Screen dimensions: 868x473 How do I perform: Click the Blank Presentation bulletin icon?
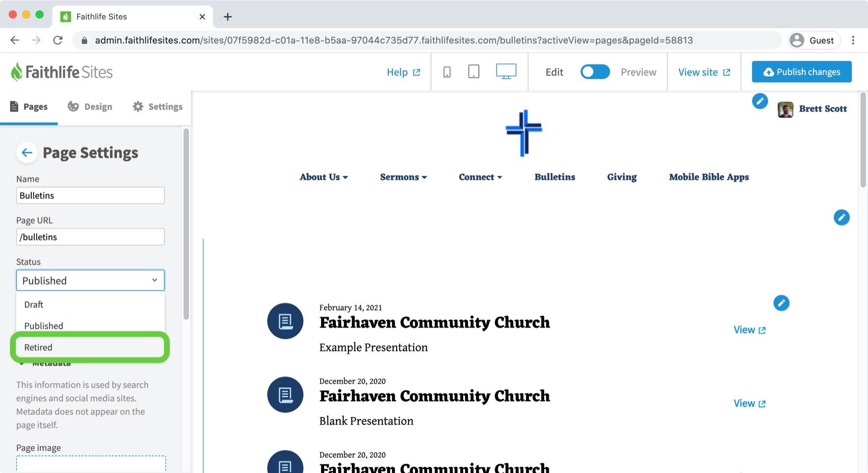(x=285, y=395)
